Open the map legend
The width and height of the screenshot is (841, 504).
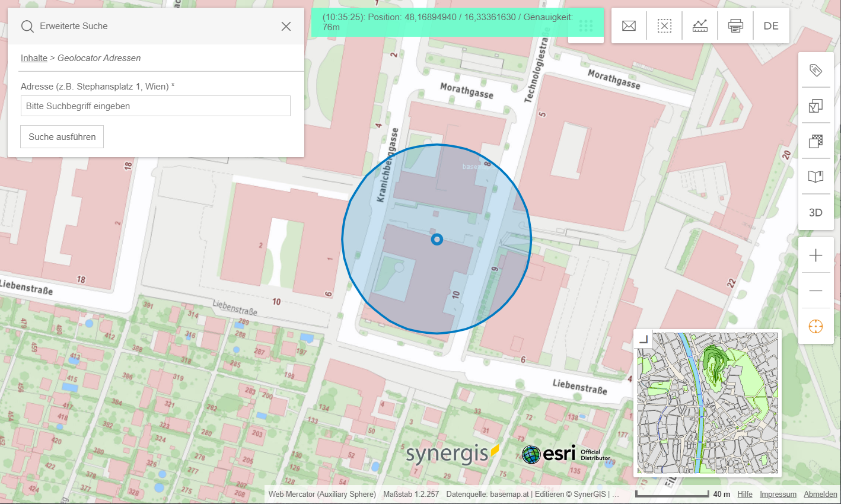click(x=815, y=176)
